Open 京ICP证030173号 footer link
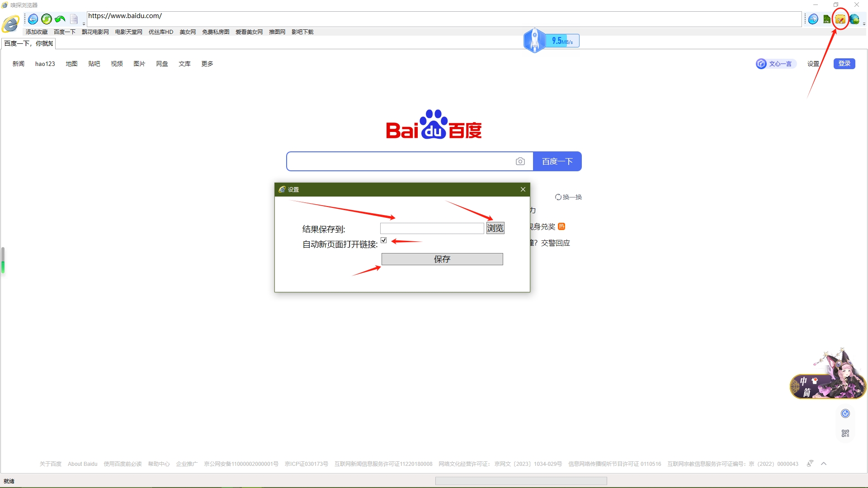This screenshot has height=488, width=868. [x=307, y=464]
